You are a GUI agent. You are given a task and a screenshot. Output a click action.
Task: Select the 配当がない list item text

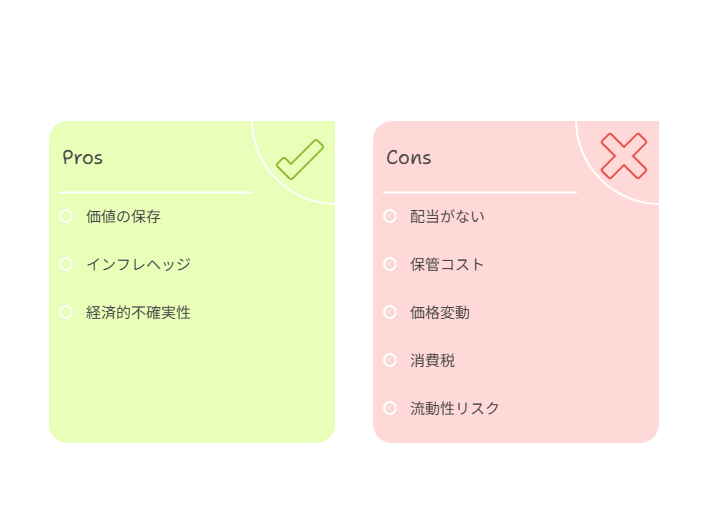[x=447, y=216]
